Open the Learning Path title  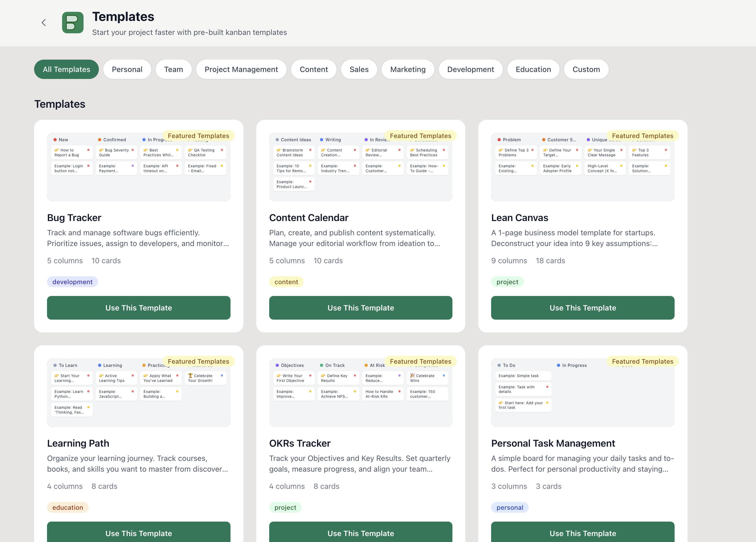[x=78, y=443]
